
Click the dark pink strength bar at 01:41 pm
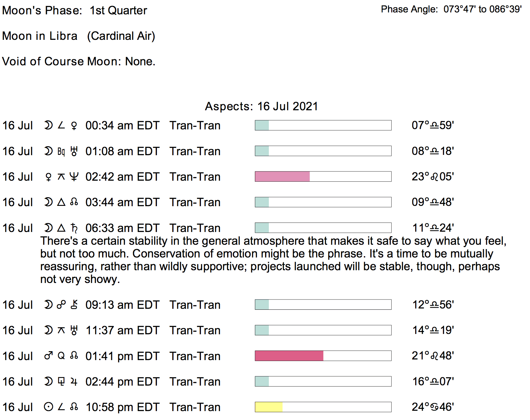(x=289, y=356)
